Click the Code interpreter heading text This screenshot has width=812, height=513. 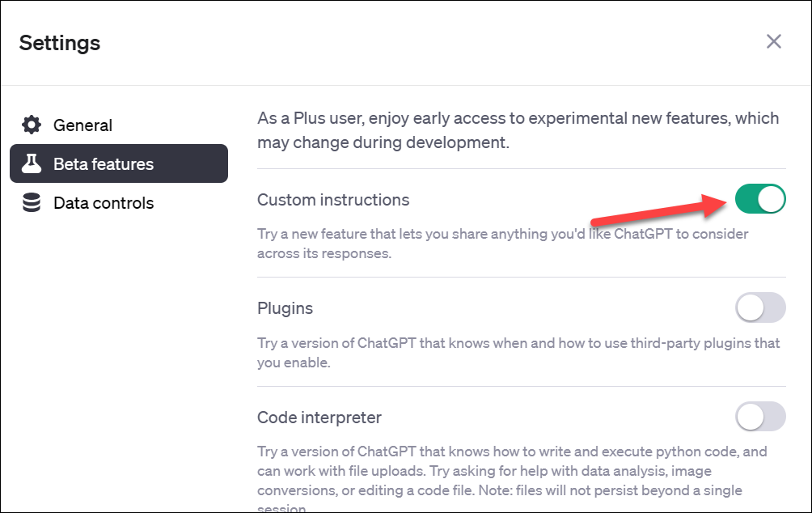319,418
